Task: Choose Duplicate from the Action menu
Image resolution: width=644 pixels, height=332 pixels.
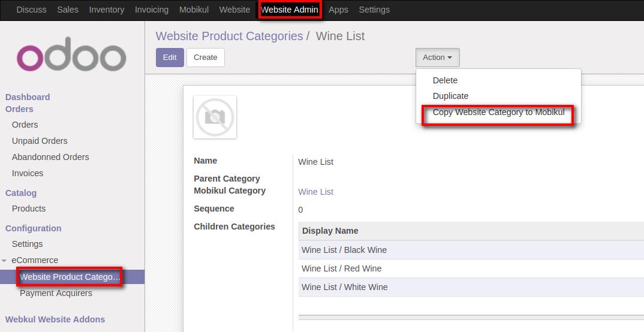Action: pyautogui.click(x=450, y=96)
